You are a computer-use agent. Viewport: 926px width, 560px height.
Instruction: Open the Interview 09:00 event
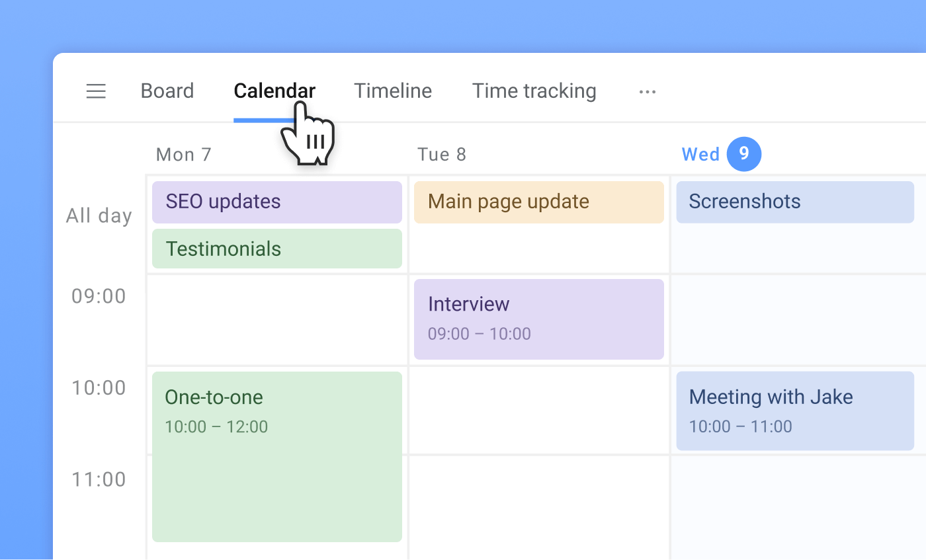[538, 319]
